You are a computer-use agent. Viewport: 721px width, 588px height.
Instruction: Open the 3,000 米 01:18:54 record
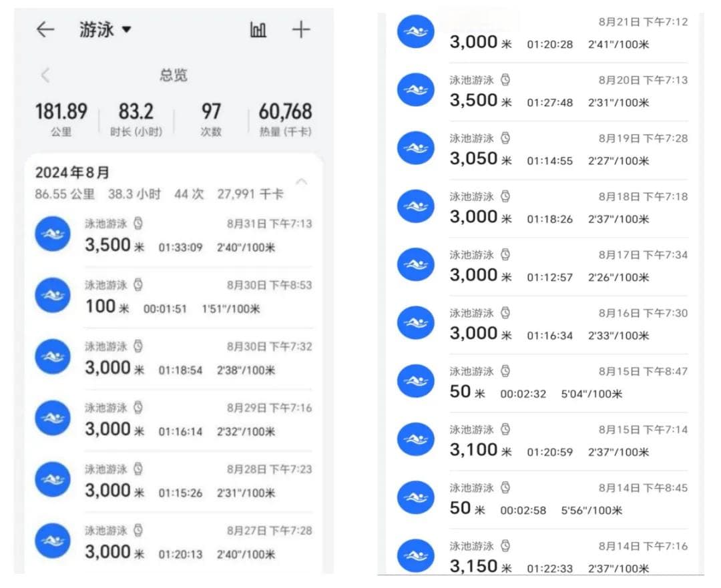pyautogui.click(x=174, y=358)
